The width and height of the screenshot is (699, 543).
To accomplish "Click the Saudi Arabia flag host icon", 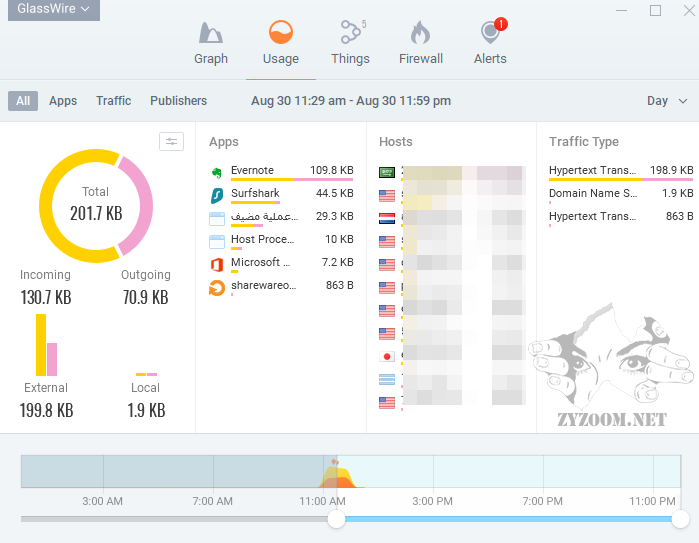I will [387, 172].
